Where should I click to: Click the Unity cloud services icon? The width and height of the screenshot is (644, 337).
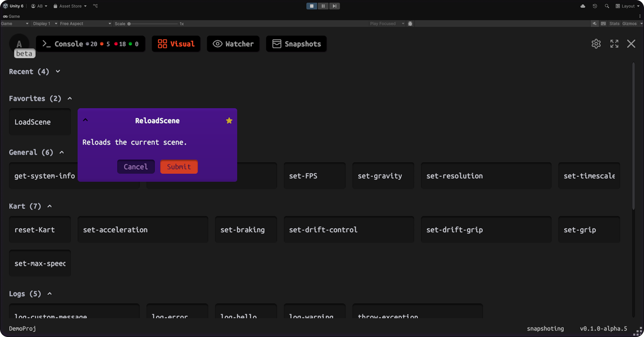click(x=583, y=6)
